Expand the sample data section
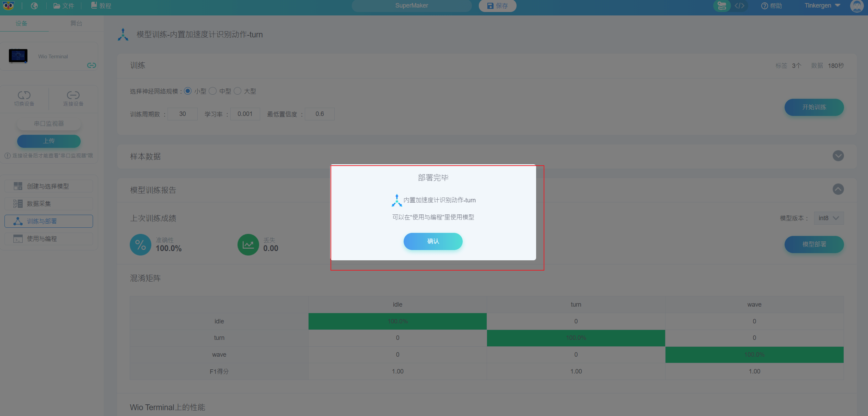 click(x=838, y=156)
